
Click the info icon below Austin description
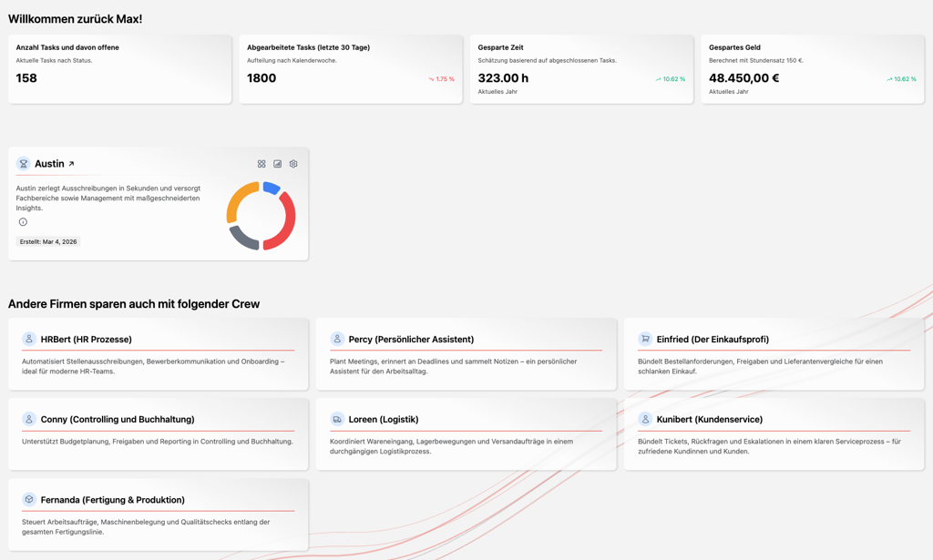click(x=23, y=222)
